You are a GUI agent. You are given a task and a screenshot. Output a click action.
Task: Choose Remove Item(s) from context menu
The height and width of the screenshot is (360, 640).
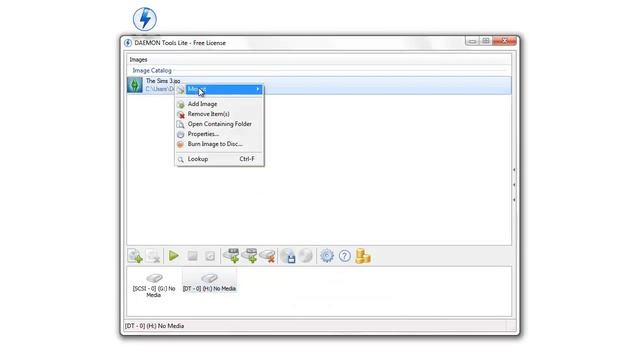(x=219, y=114)
